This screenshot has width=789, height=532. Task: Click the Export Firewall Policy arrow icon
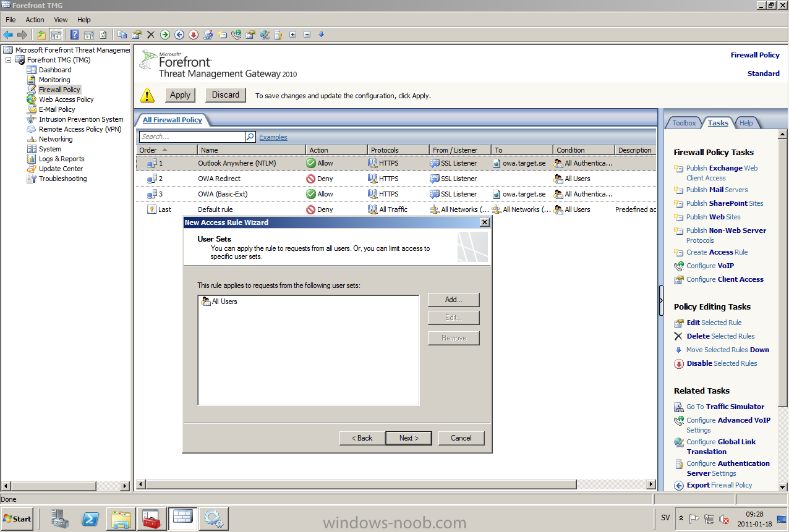[x=679, y=486]
